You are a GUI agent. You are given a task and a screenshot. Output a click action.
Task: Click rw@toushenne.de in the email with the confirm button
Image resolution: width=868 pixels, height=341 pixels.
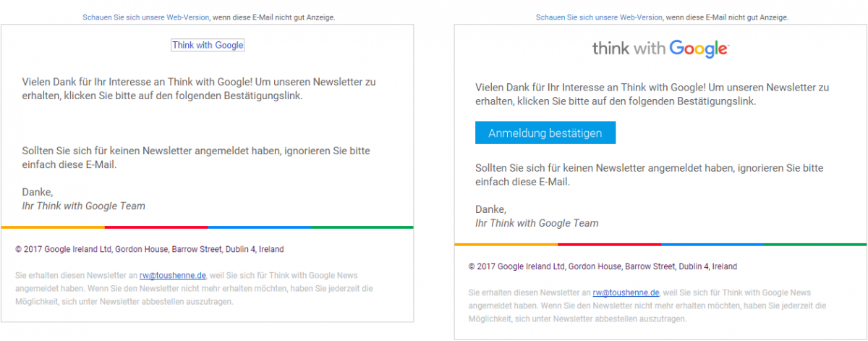(x=626, y=292)
